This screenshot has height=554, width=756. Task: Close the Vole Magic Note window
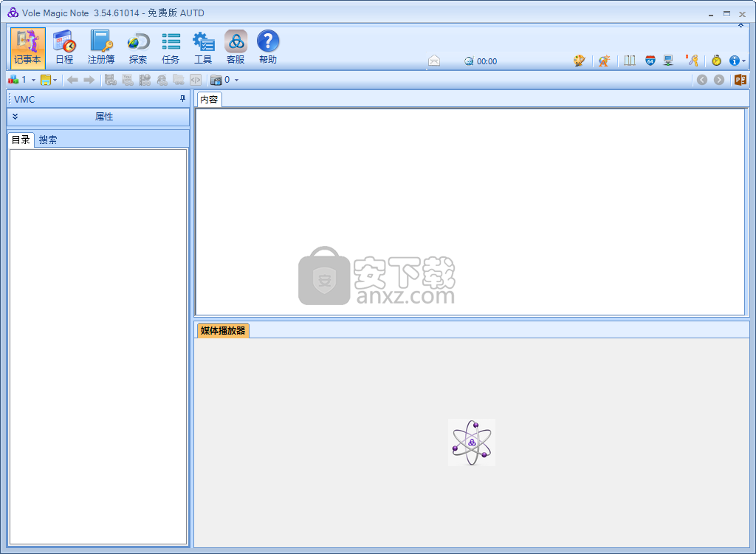coord(743,14)
